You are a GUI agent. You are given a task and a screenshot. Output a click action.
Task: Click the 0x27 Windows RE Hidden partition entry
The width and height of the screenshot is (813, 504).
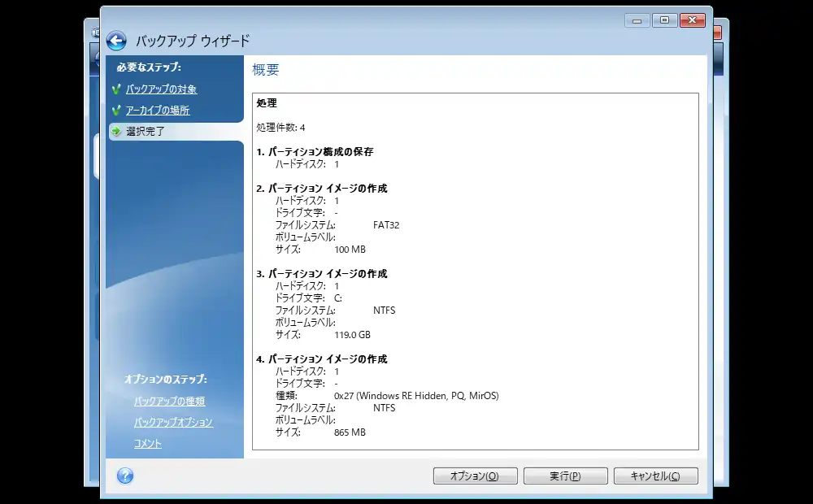[416, 396]
